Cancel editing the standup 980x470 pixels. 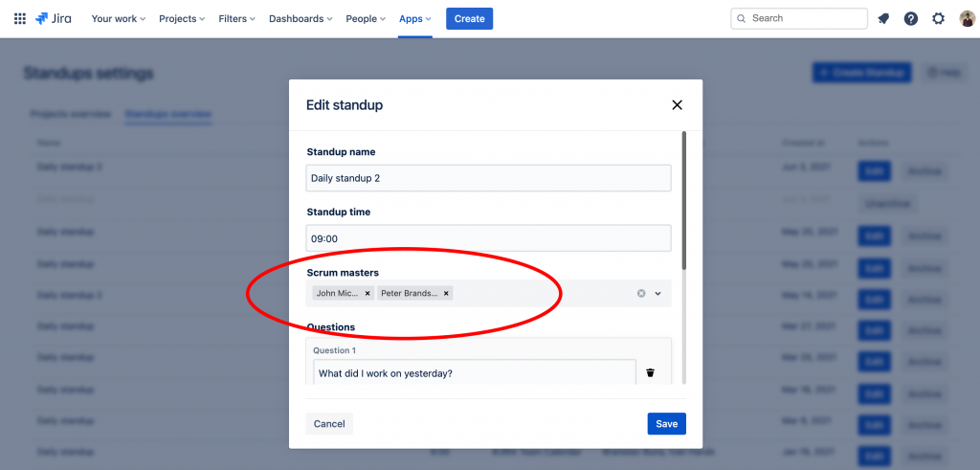(x=329, y=424)
